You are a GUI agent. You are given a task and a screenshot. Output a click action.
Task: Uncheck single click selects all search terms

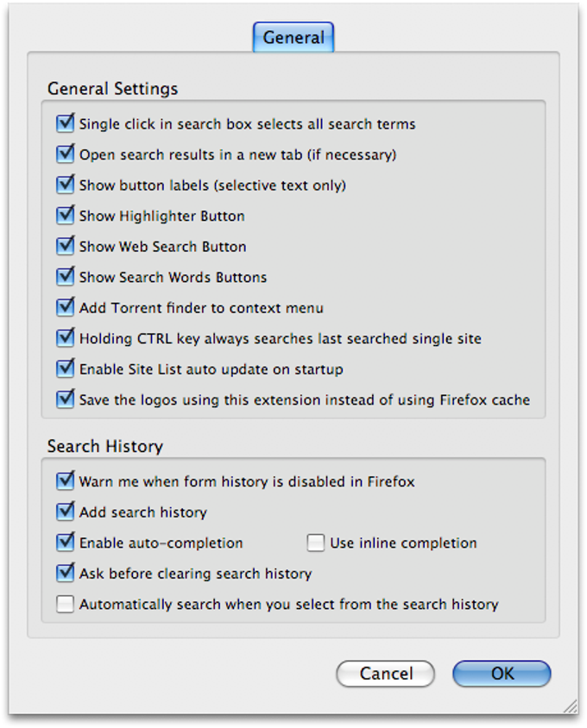coord(65,123)
